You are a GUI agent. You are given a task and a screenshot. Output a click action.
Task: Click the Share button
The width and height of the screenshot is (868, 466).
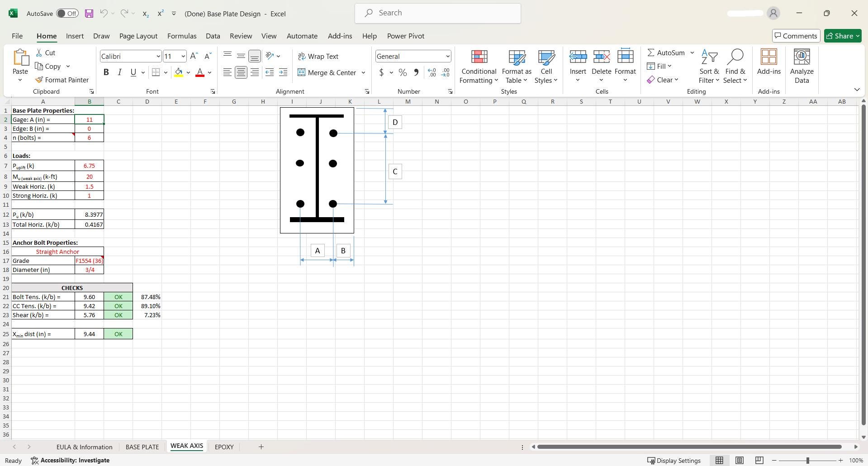[x=842, y=36]
